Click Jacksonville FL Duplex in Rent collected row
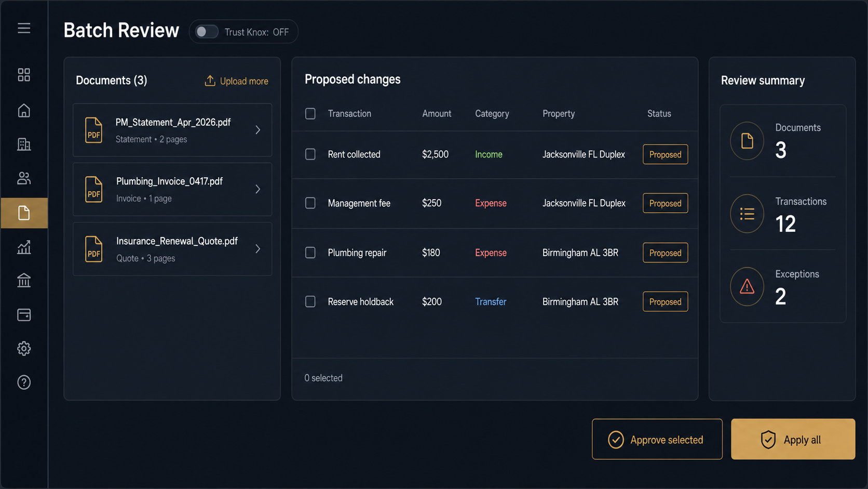The height and width of the screenshot is (489, 868). coord(584,154)
